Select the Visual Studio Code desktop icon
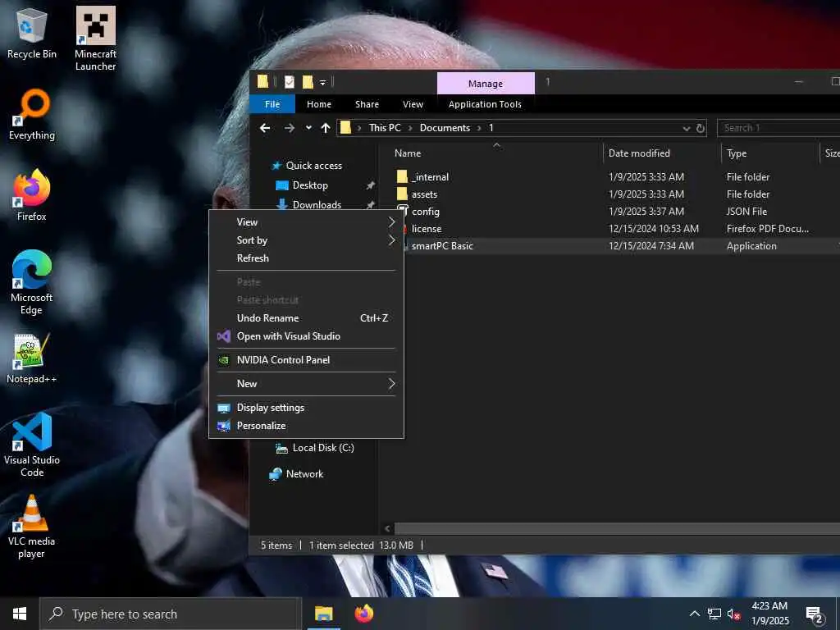Viewport: 840px width, 630px height. 32,445
